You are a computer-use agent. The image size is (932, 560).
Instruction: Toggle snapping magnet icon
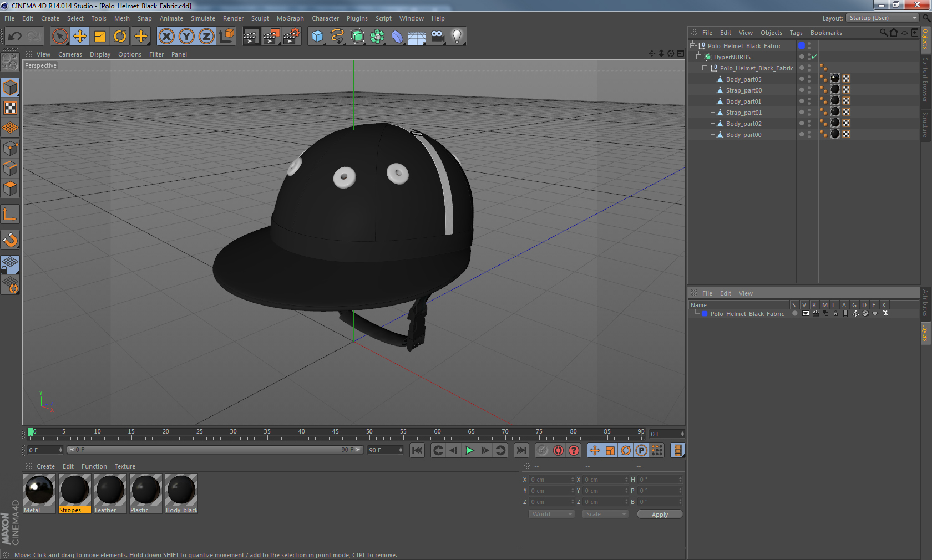[x=10, y=240]
